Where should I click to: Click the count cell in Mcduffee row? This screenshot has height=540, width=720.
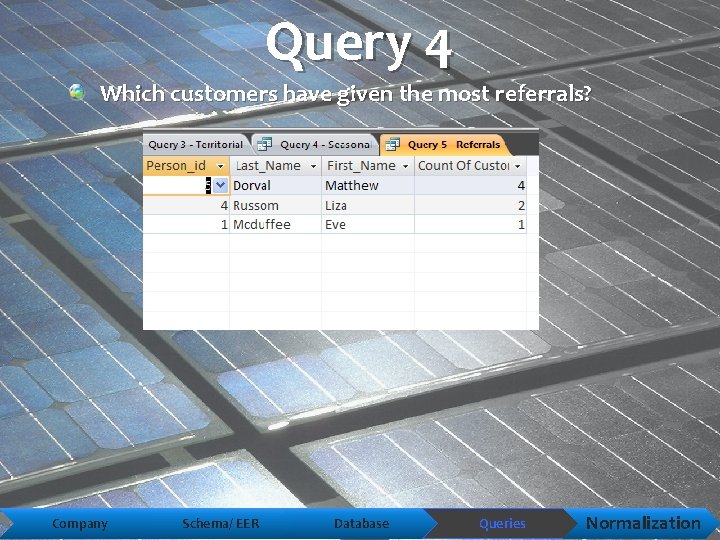coord(470,225)
